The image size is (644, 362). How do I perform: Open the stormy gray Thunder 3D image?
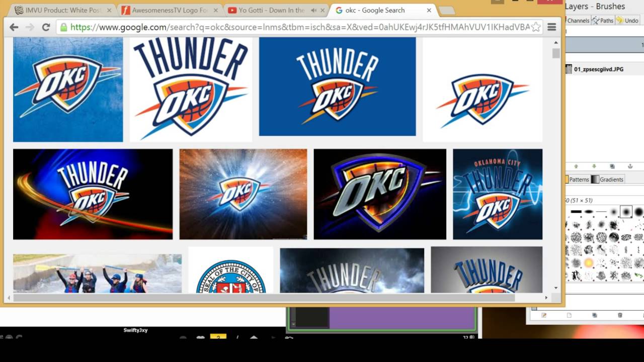pos(352,270)
